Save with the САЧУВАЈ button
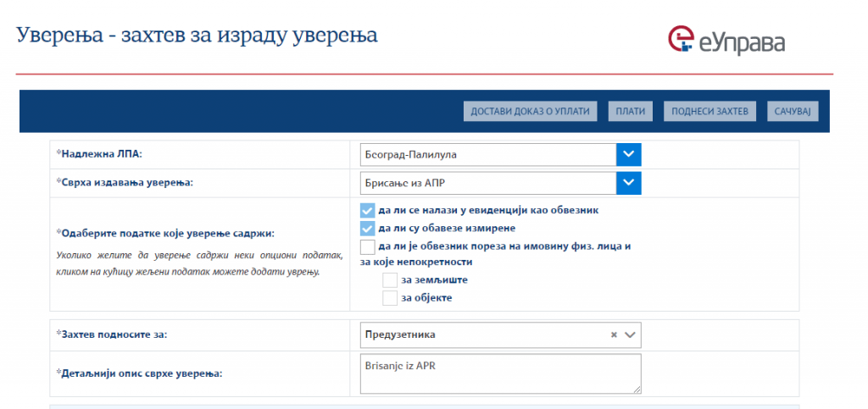Image resolution: width=868 pixels, height=409 pixels. [x=793, y=111]
